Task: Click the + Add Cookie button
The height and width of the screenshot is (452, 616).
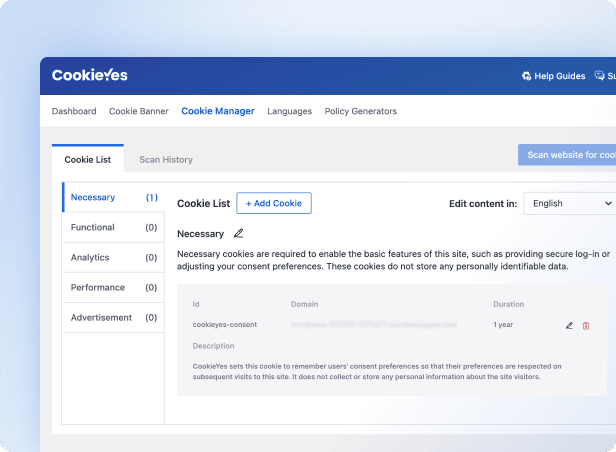Action: click(274, 203)
